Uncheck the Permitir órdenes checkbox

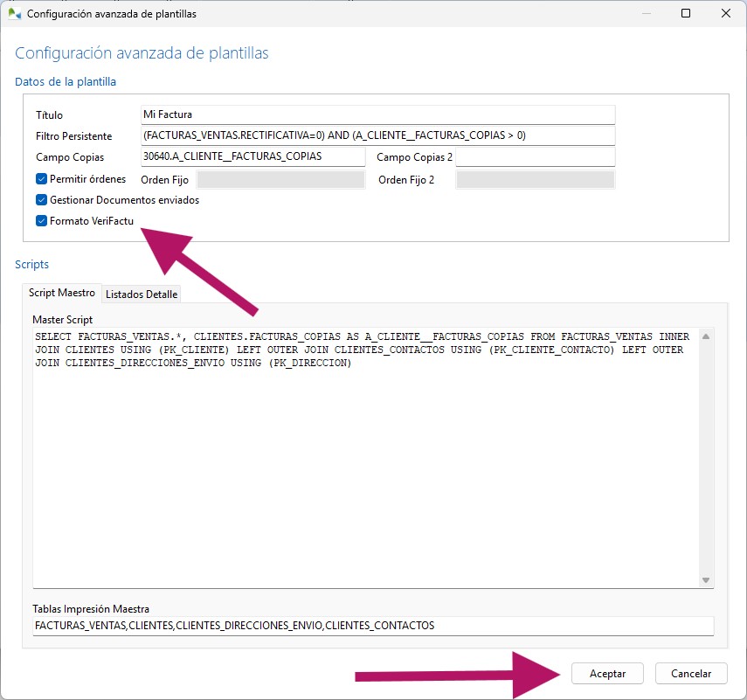pyautogui.click(x=41, y=179)
